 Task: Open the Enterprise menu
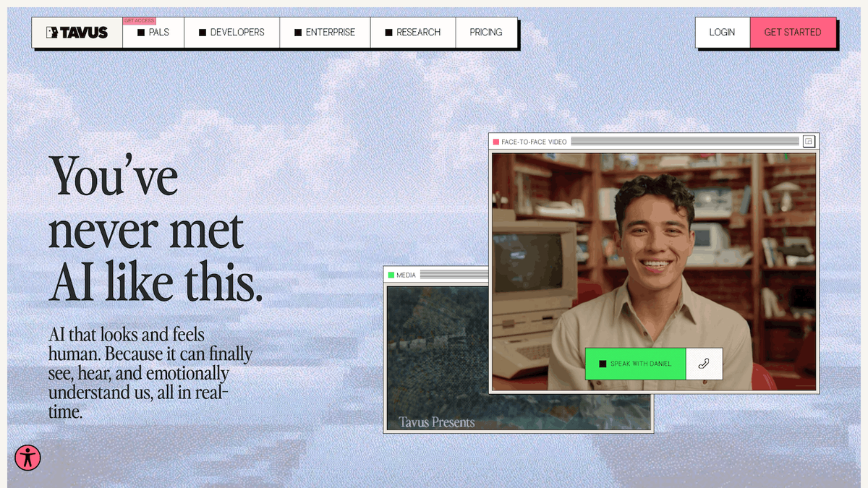325,33
